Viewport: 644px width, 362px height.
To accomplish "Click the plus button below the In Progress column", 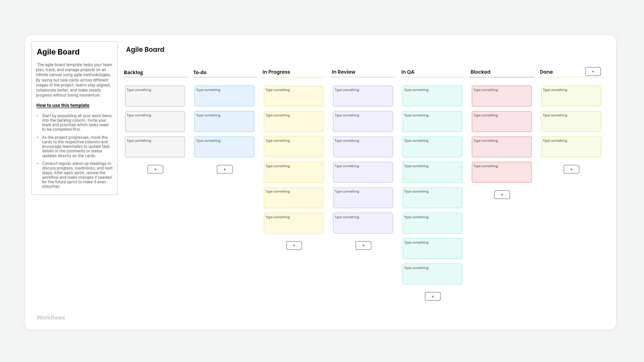I will tap(294, 245).
